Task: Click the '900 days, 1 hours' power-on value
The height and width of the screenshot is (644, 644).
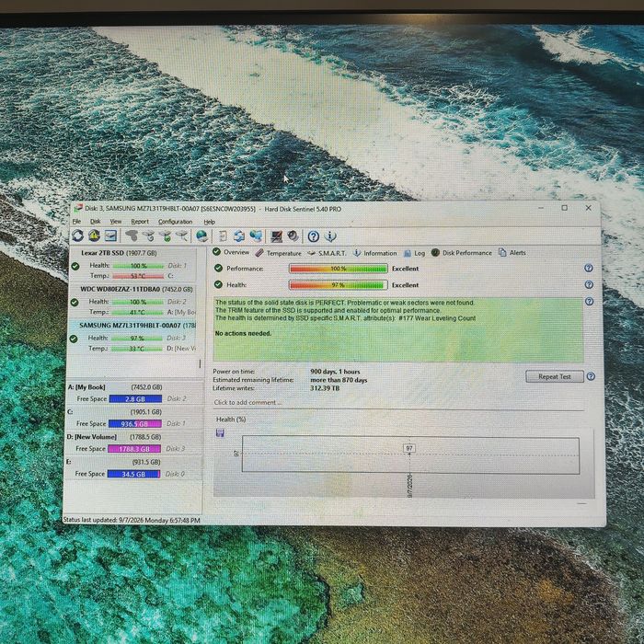Action: [x=335, y=372]
